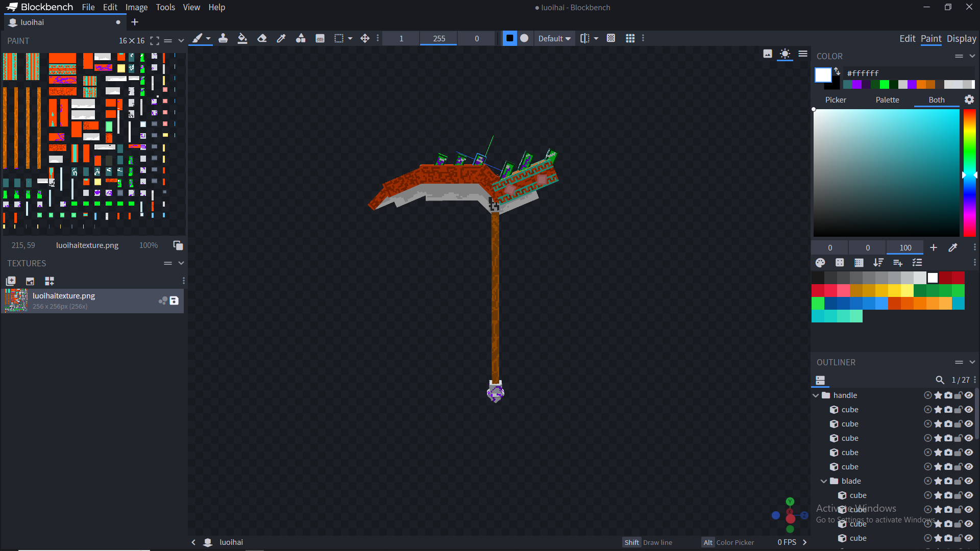Toggle viewport shading sun icon

pyautogui.click(x=785, y=54)
